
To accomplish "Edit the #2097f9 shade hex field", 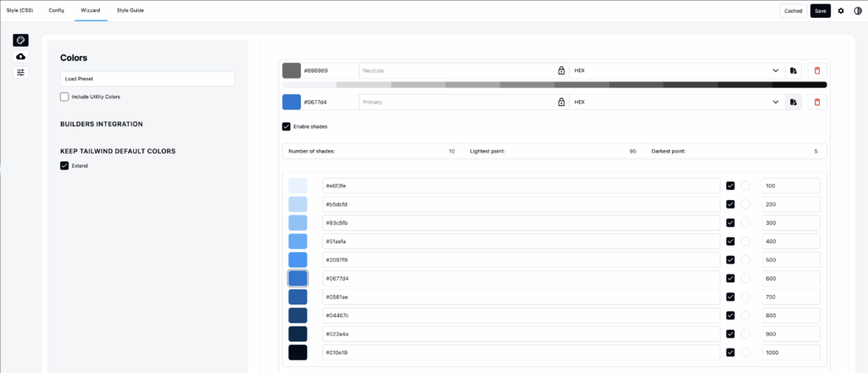I will [521, 260].
